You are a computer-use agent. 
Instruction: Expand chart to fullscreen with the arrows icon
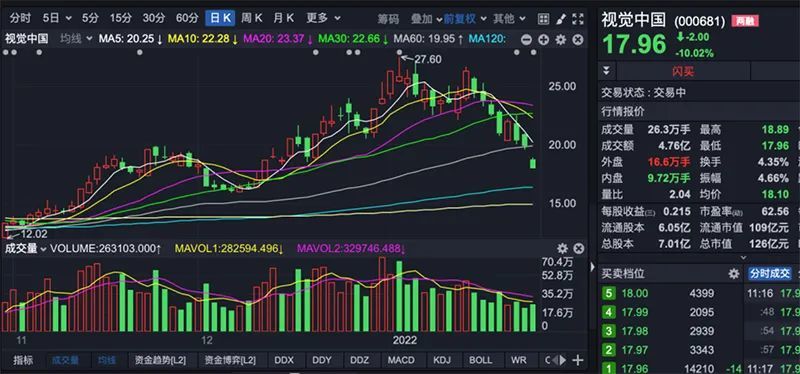[578, 19]
